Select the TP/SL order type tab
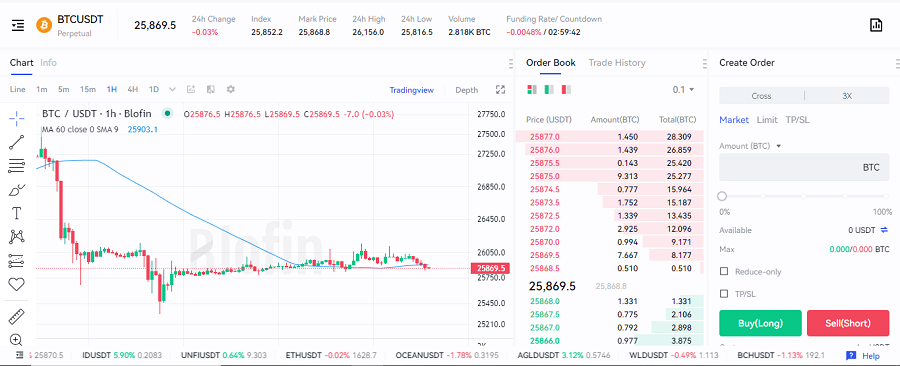900x366 pixels. (x=797, y=120)
